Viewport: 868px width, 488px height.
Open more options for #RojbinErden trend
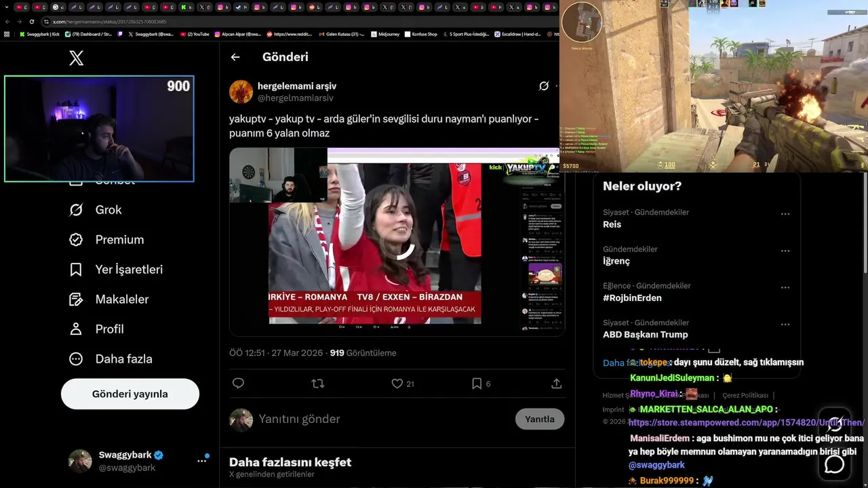click(785, 287)
